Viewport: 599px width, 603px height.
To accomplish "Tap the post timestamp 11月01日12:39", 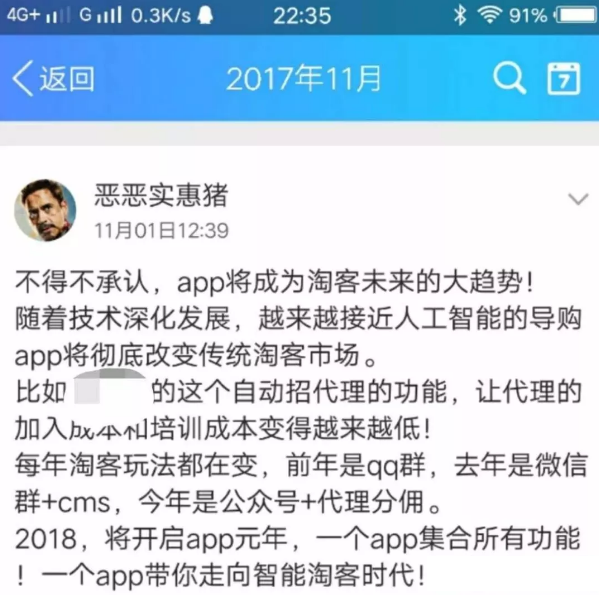I will pyautogui.click(x=161, y=230).
